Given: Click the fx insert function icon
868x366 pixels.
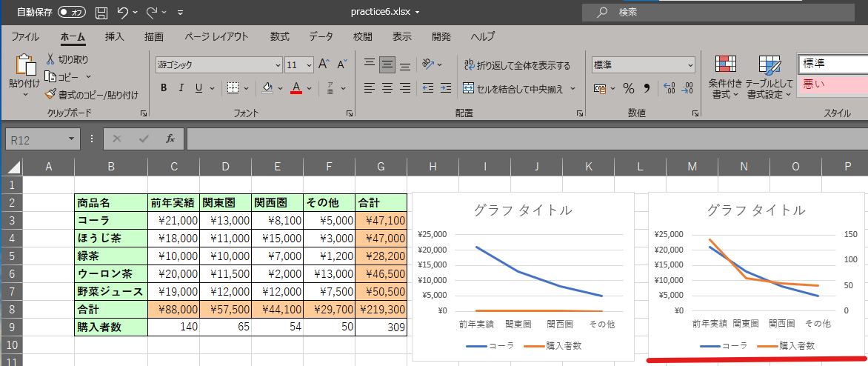Looking at the screenshot, I should coord(170,139).
